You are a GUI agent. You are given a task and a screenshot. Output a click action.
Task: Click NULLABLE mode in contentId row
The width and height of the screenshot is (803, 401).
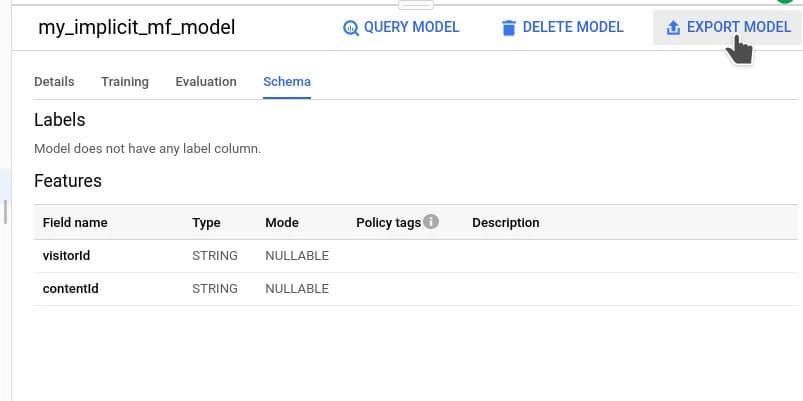(x=297, y=289)
